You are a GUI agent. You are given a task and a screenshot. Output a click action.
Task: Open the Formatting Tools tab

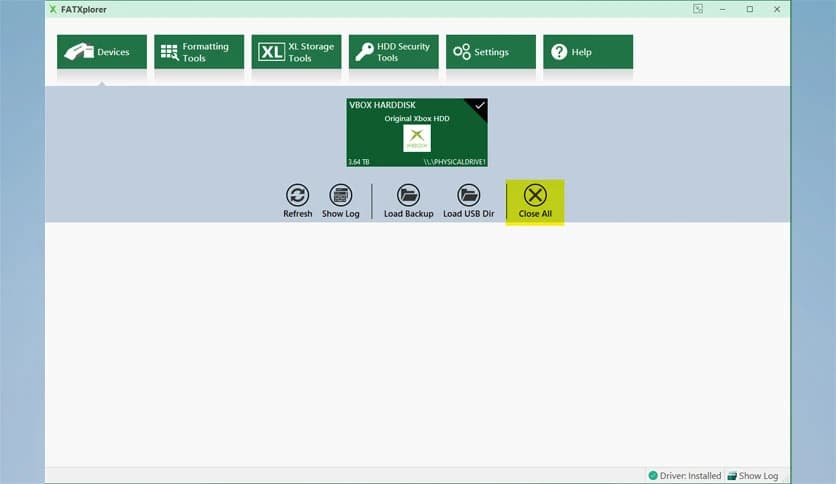(199, 52)
